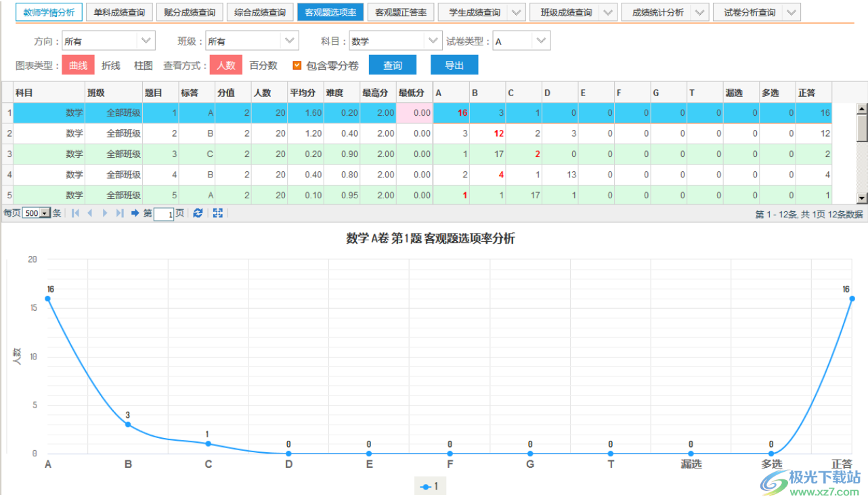Click the 漏选 column header

click(741, 92)
